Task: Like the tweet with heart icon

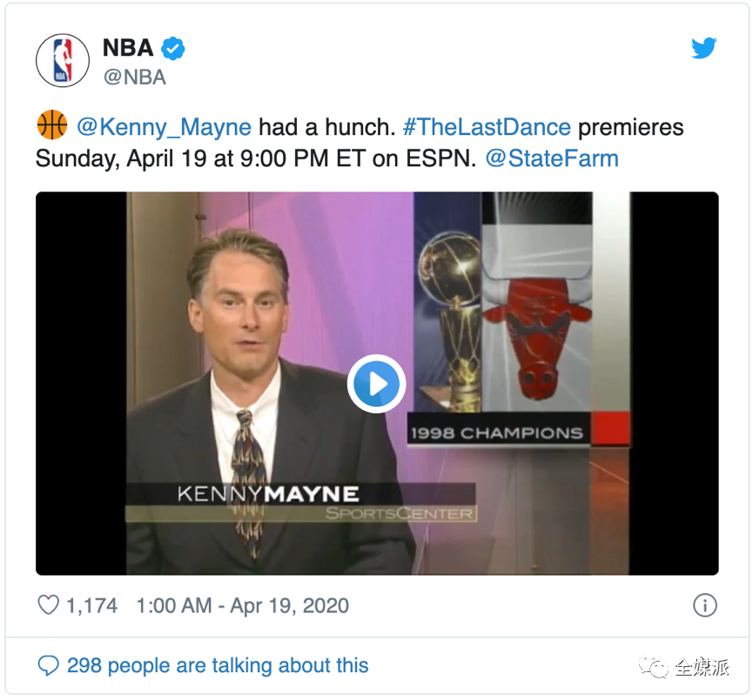Action: [x=48, y=605]
